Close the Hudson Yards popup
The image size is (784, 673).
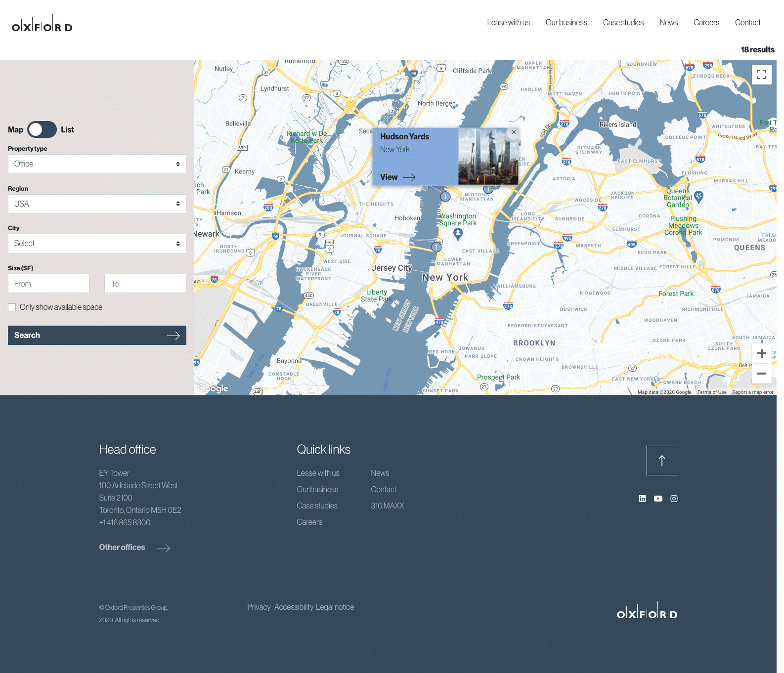pos(514,132)
